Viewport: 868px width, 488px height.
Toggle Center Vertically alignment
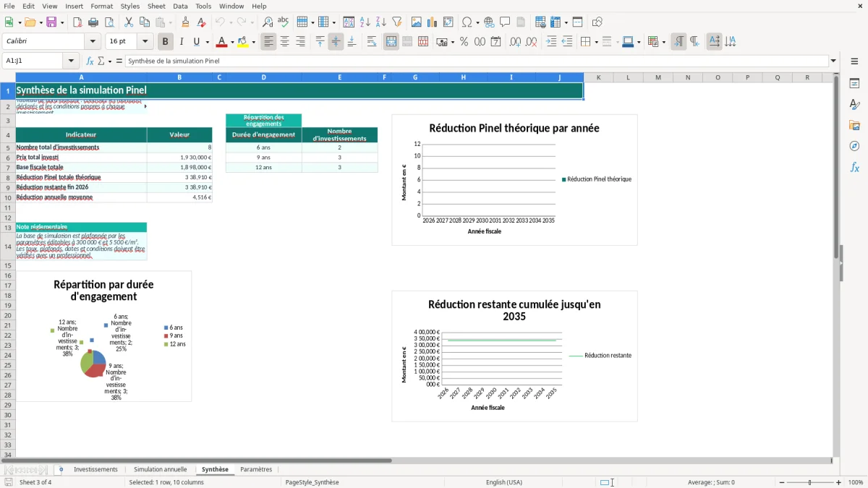(336, 42)
